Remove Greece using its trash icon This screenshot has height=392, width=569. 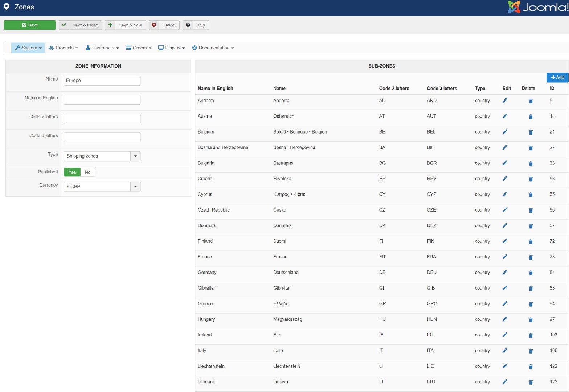[x=530, y=304]
